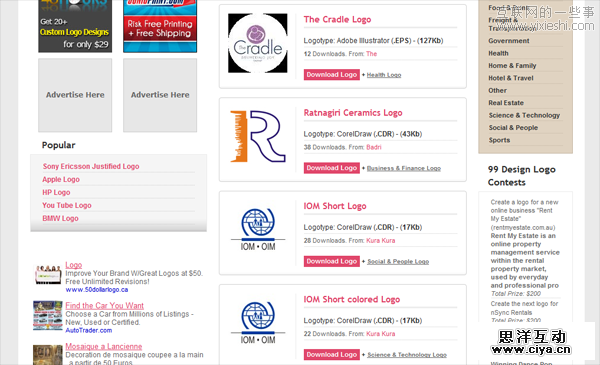The image size is (600, 365).
Task: Click Ratnagiri Ceramics Logo title
Action: pyautogui.click(x=353, y=113)
